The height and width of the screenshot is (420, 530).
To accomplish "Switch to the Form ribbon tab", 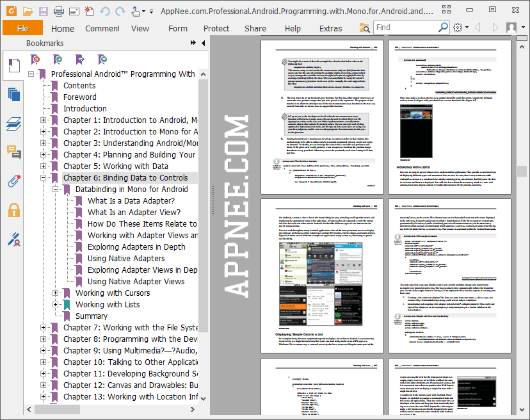I will pyautogui.click(x=178, y=29).
